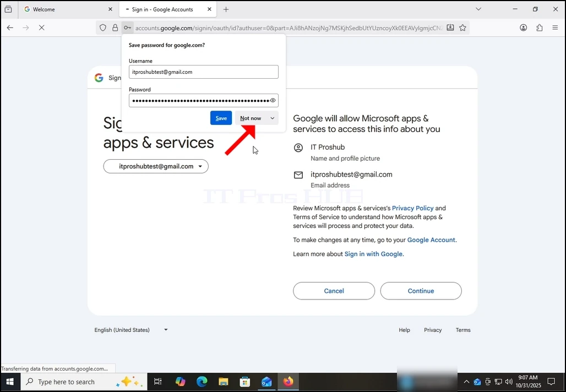
Task: Click the password key icon in the address bar
Action: tap(127, 28)
